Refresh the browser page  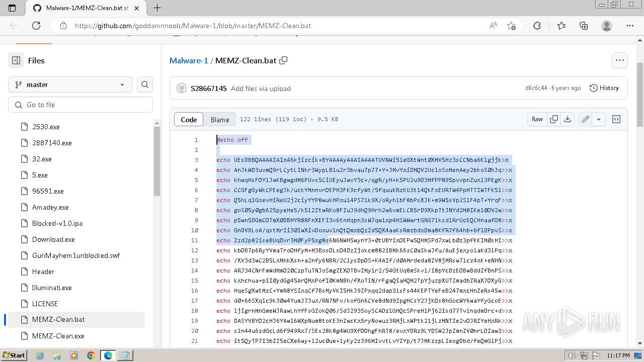tap(36, 26)
